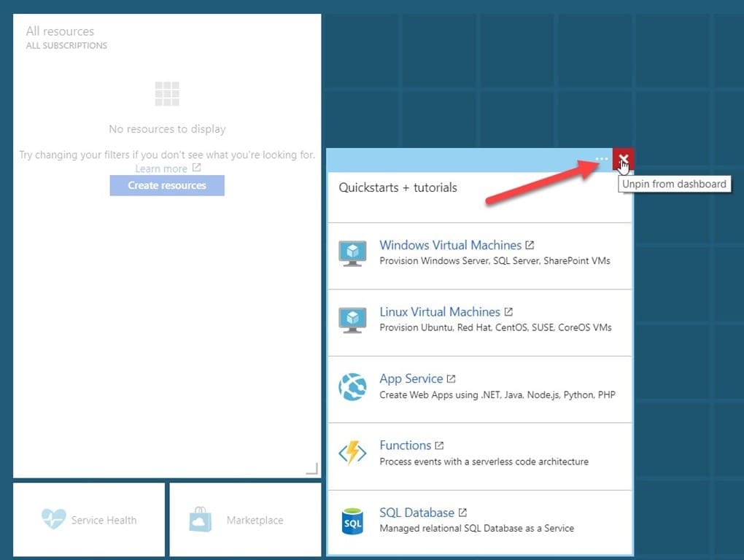Click the resize handle of All resources tile
Viewport: 744px width, 560px height.
click(312, 468)
